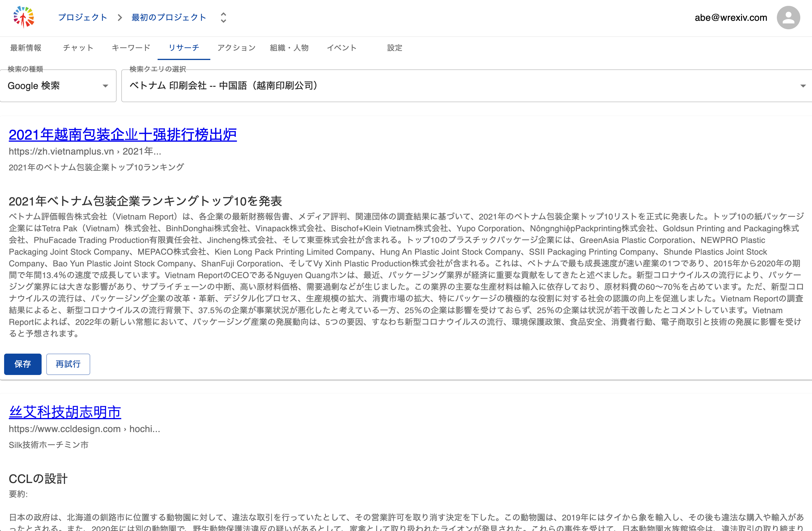The width and height of the screenshot is (812, 531).
Task: Open the 丝艾科技胡志明市 result link
Action: point(65,412)
